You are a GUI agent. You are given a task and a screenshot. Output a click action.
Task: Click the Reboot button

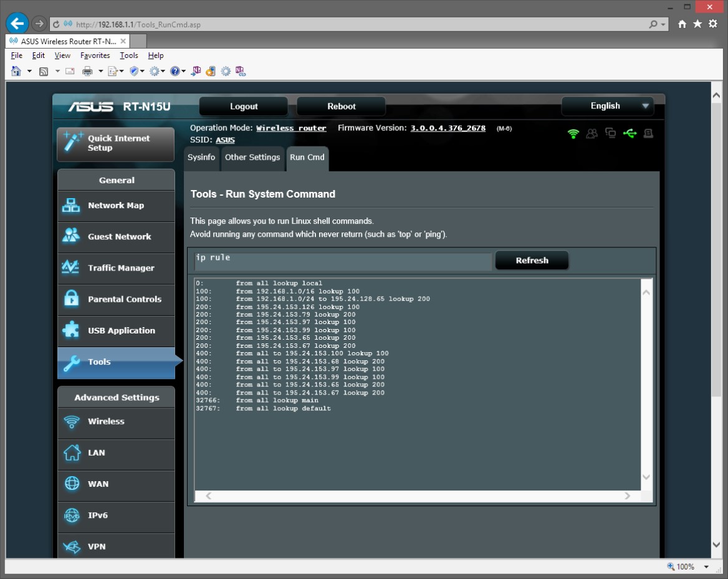click(341, 107)
